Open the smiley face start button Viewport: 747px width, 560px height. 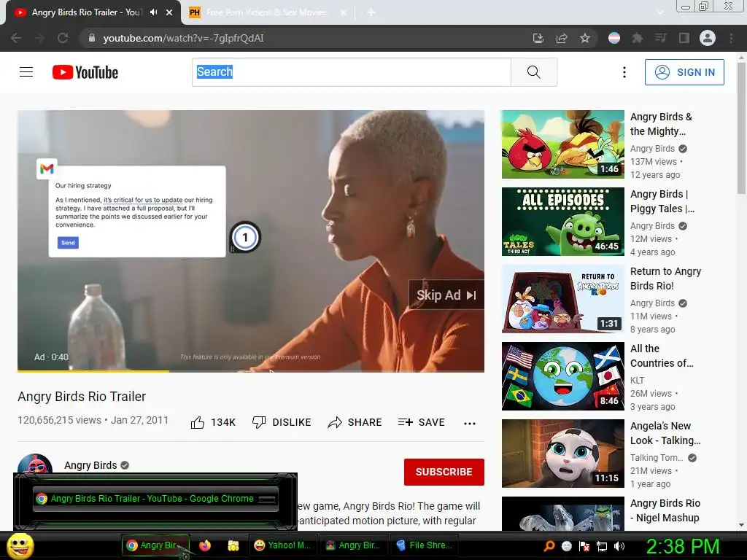pyautogui.click(x=20, y=545)
